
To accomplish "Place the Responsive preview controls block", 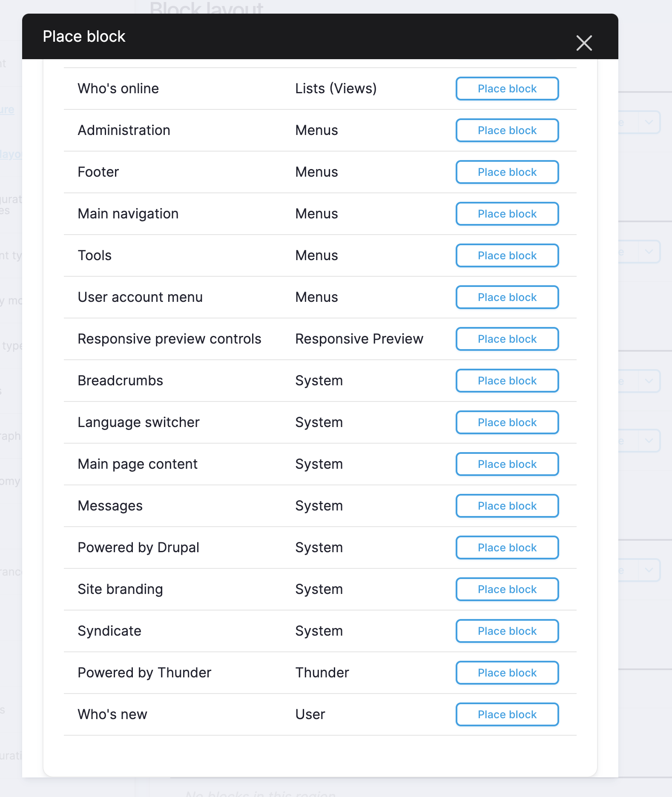I will (x=507, y=339).
